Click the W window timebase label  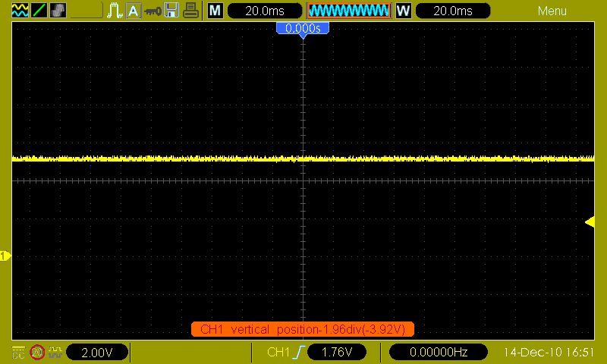403,11
